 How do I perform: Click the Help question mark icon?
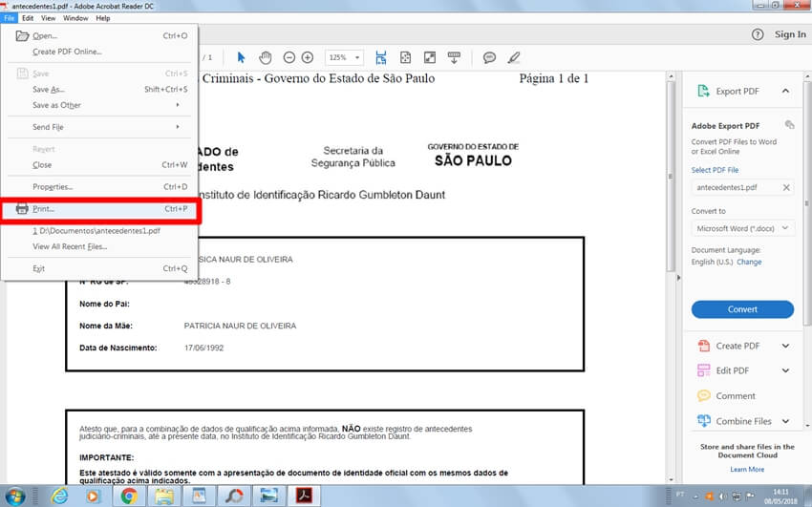point(758,34)
